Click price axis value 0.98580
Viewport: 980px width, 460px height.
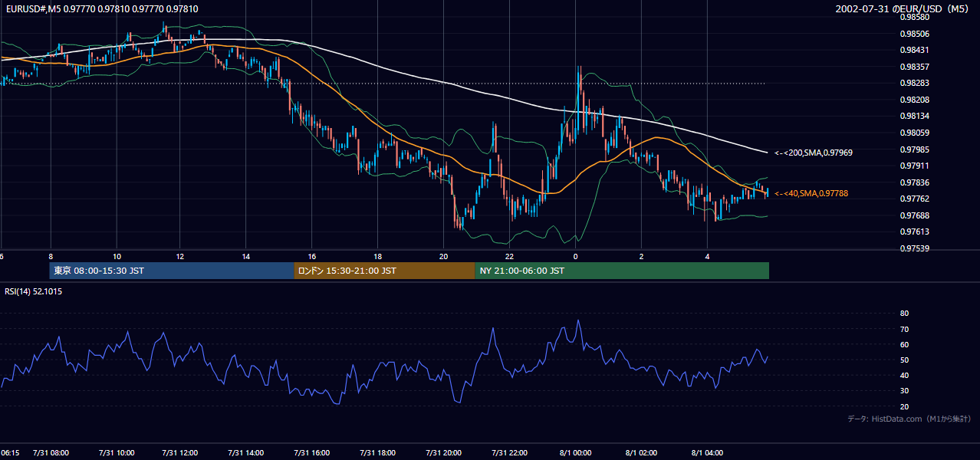coord(915,17)
